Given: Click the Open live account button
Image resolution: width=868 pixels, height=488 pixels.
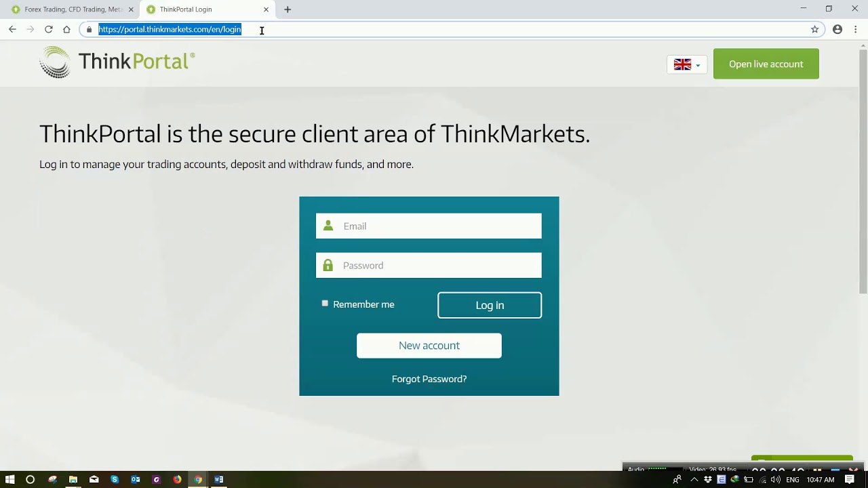Looking at the screenshot, I should click(766, 64).
